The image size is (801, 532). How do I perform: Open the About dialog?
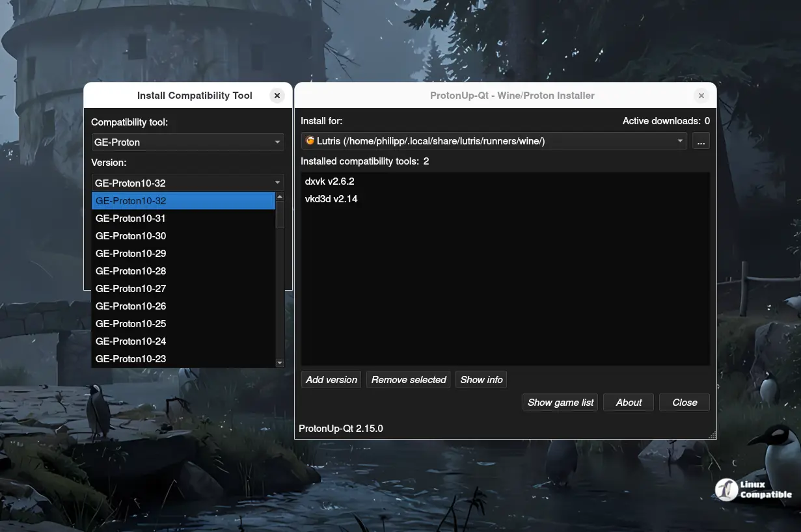(628, 402)
